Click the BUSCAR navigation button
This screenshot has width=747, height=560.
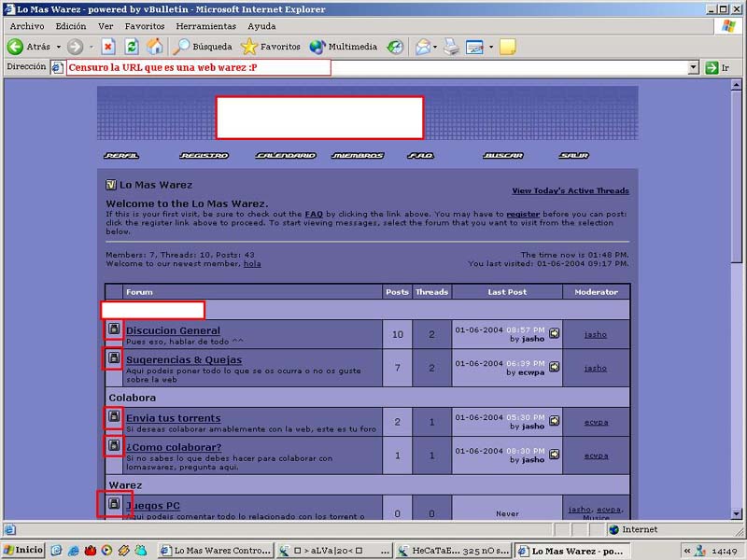pos(503,155)
